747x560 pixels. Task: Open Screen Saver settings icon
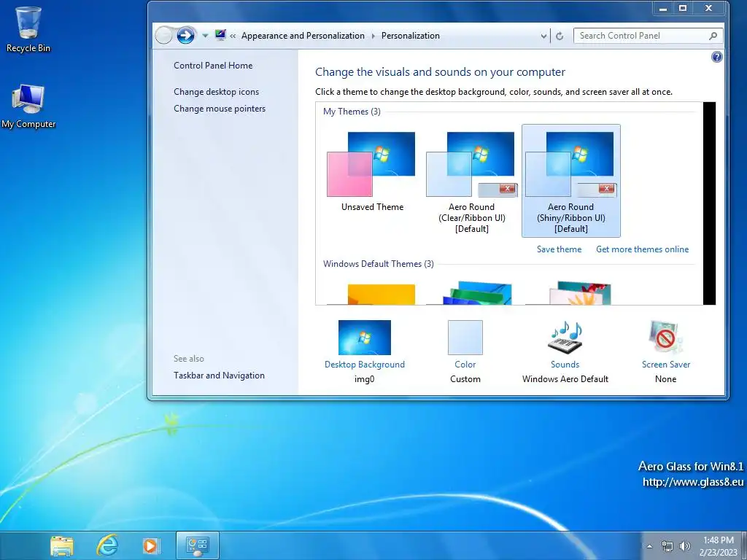coord(665,338)
